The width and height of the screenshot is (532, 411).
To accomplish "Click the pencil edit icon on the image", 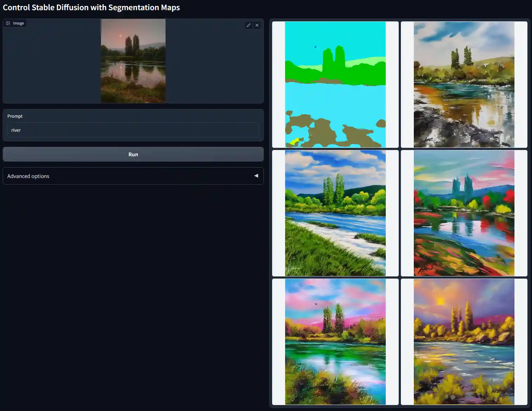I will (x=248, y=25).
